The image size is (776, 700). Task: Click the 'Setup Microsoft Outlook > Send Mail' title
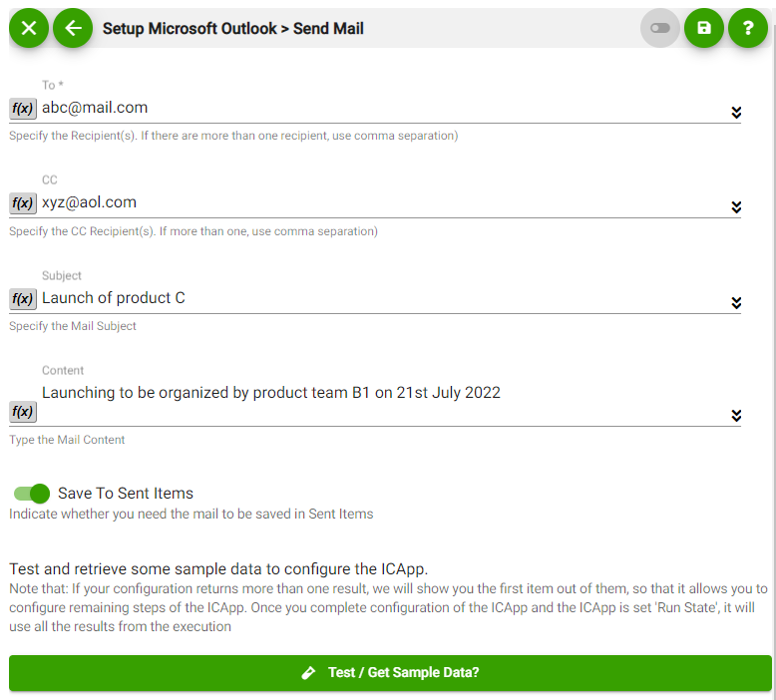[x=233, y=29]
